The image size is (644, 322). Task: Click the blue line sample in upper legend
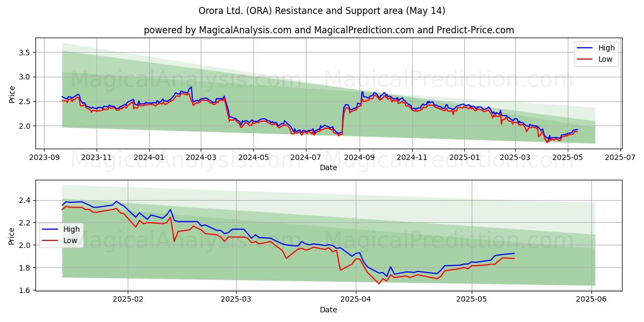coord(586,48)
